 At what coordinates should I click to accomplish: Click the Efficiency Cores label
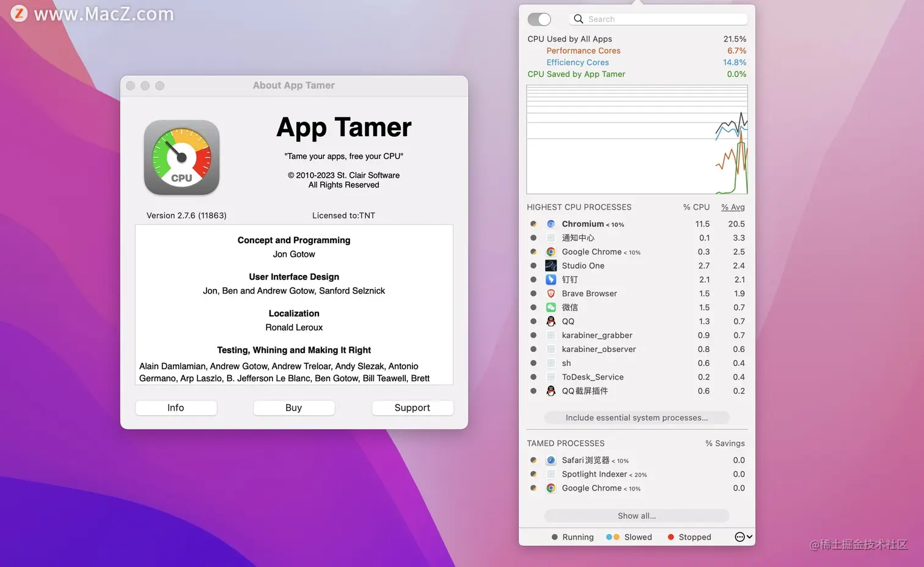[x=577, y=62]
